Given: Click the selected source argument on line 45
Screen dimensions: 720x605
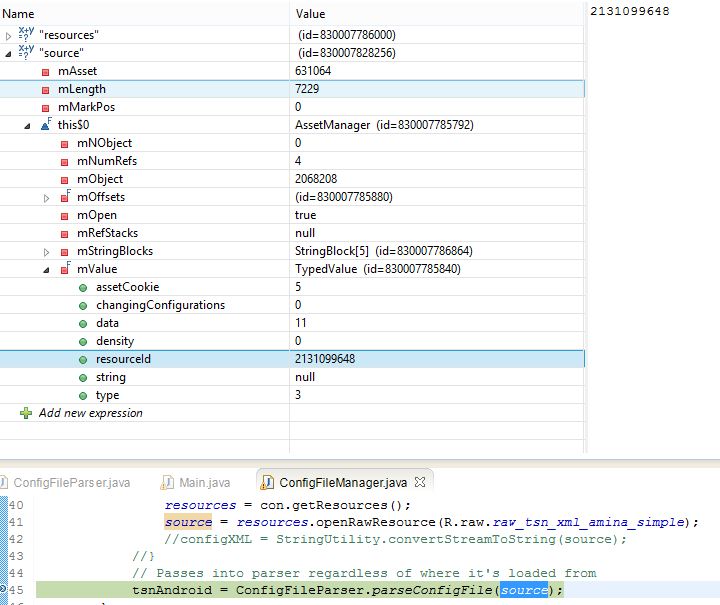Looking at the screenshot, I should tap(524, 590).
